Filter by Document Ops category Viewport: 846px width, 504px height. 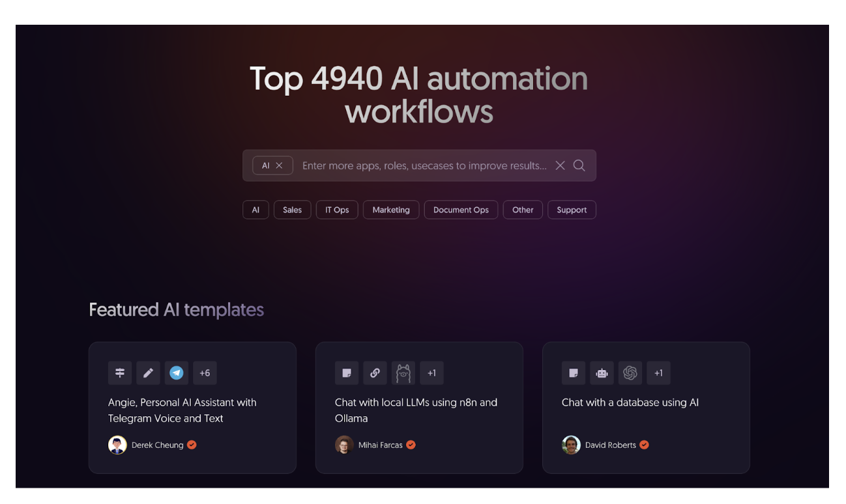[461, 210]
